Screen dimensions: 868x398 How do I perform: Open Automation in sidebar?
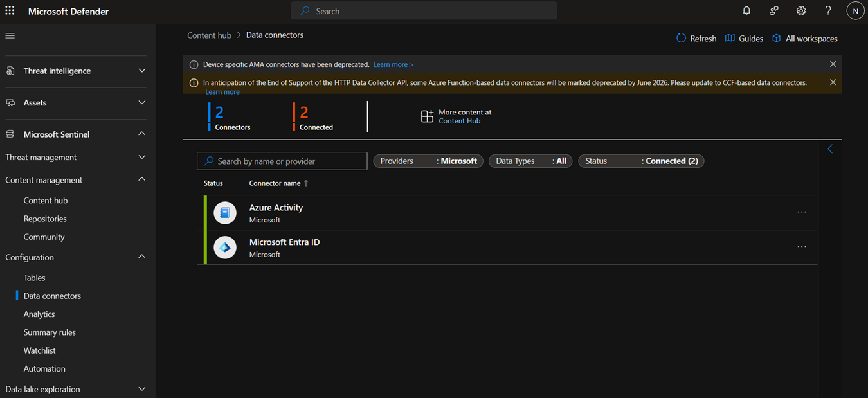44,368
